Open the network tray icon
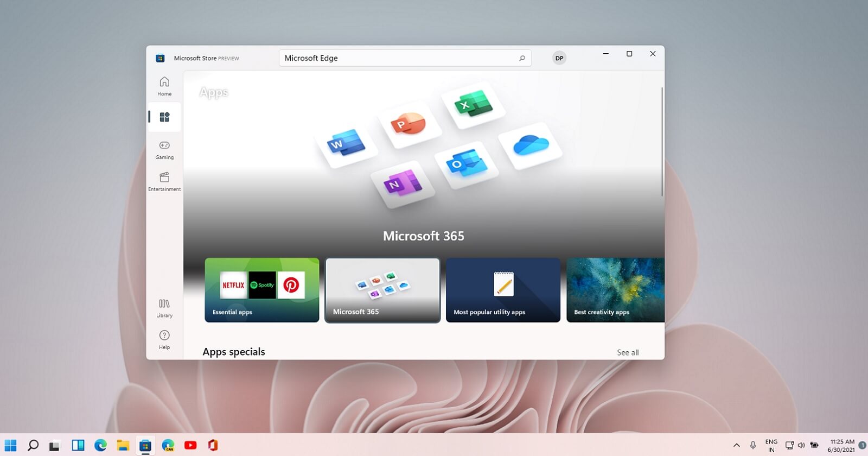 (789, 445)
